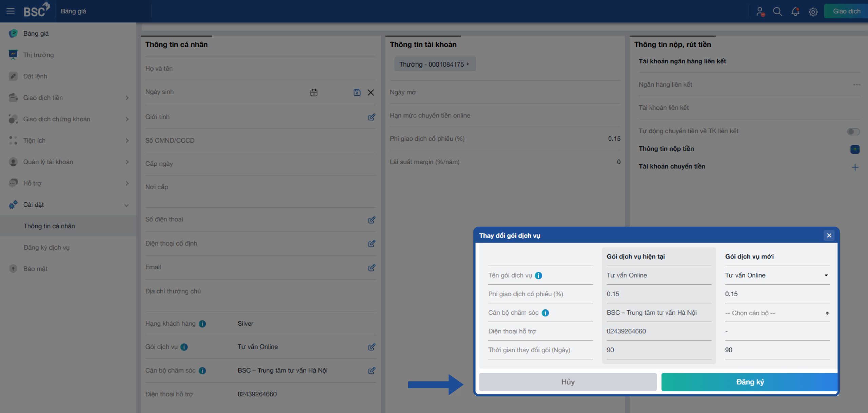Image resolution: width=868 pixels, height=413 pixels.
Task: Open the calendar picker for Ngày sinh
Action: pos(314,92)
